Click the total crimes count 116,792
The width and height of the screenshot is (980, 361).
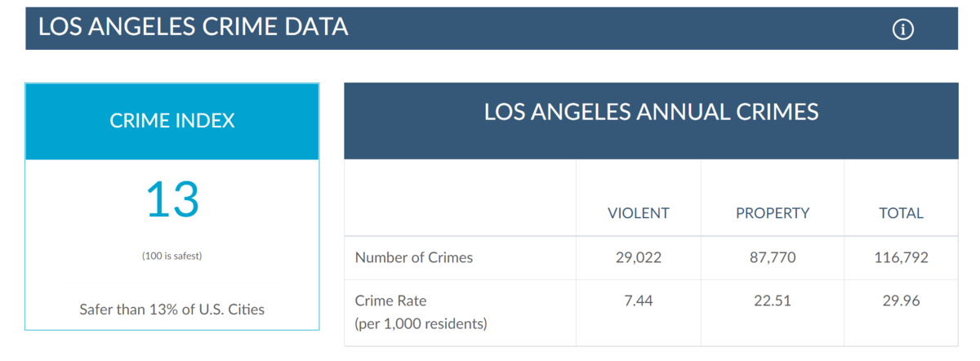click(x=901, y=257)
